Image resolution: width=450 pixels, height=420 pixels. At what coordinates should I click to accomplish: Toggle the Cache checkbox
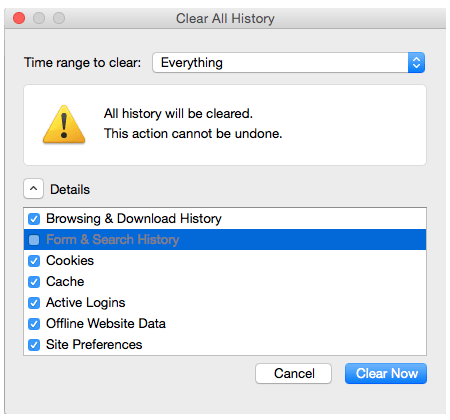point(34,282)
